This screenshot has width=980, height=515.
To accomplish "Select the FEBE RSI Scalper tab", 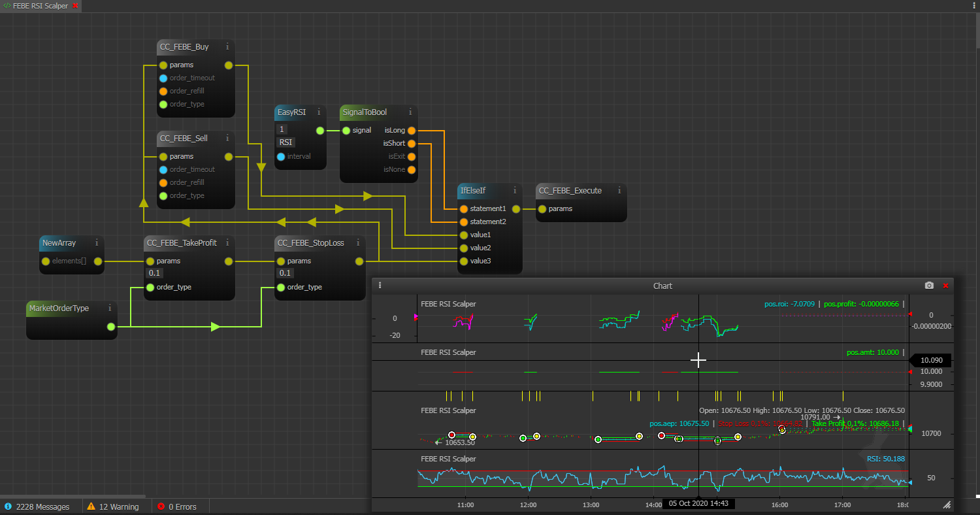I will (x=40, y=5).
